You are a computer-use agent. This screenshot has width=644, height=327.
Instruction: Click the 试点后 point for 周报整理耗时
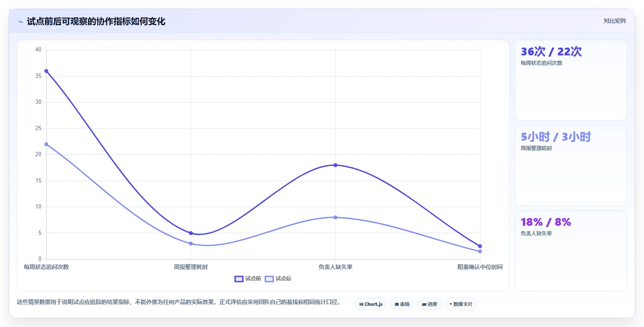191,244
